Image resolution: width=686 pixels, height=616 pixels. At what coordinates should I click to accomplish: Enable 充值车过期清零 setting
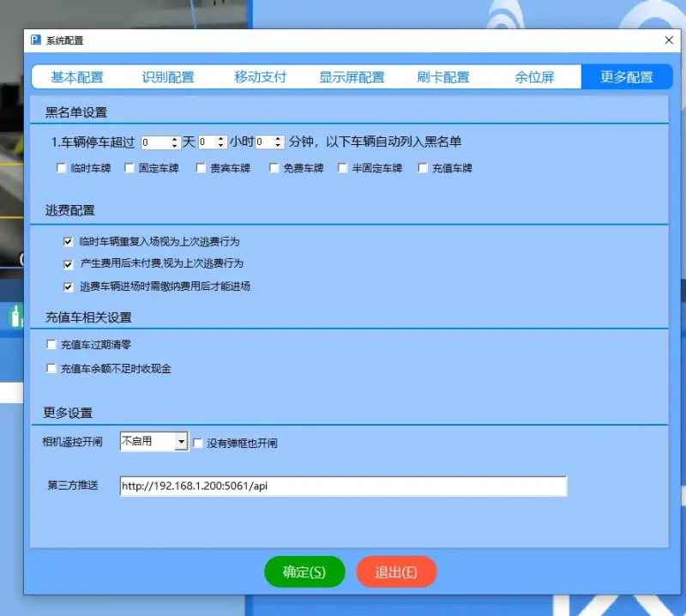(50, 343)
